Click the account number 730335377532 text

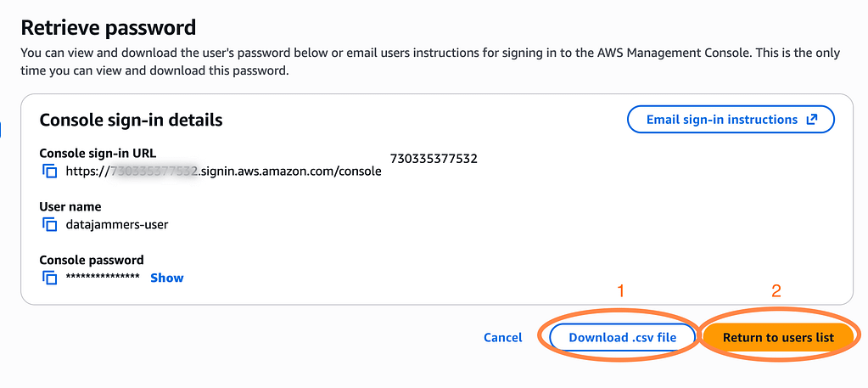click(x=434, y=158)
